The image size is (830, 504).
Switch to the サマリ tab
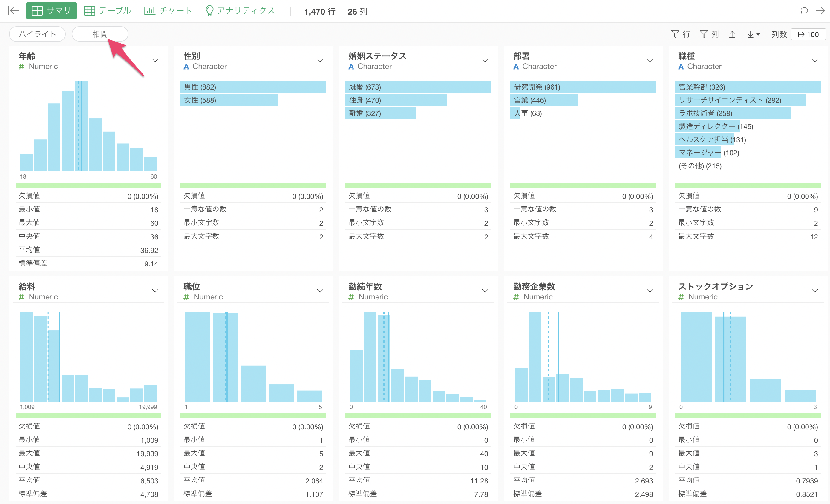[51, 11]
